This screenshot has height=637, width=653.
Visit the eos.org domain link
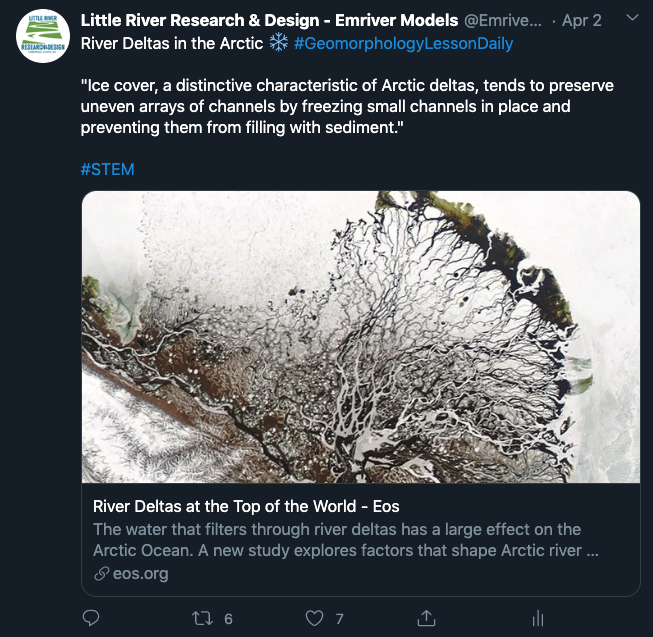[x=140, y=574]
